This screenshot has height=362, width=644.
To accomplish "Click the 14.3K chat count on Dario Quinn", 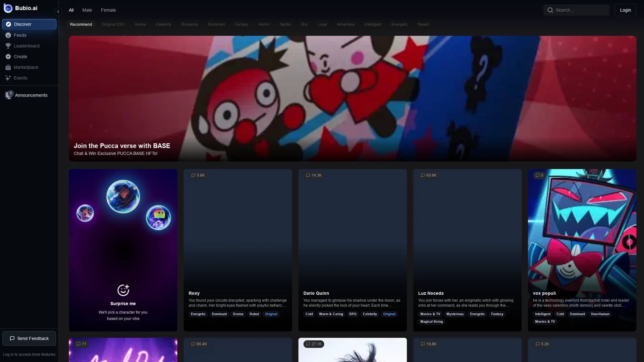I will click(314, 175).
